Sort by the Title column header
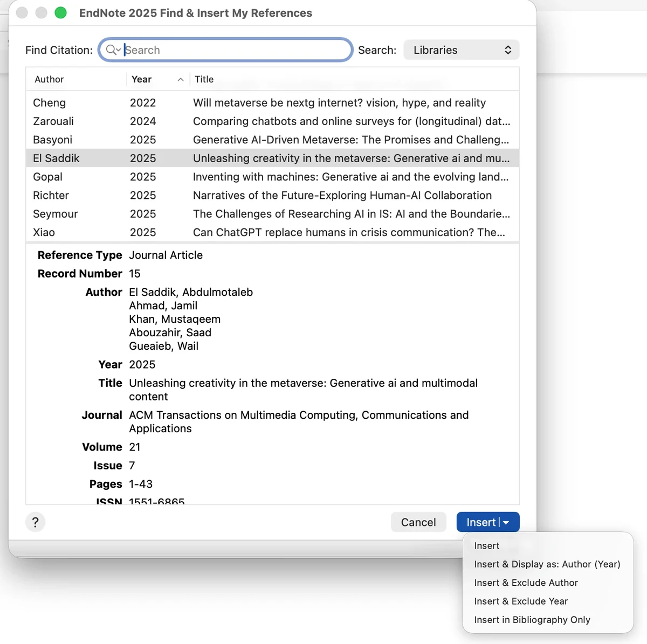 click(x=204, y=79)
